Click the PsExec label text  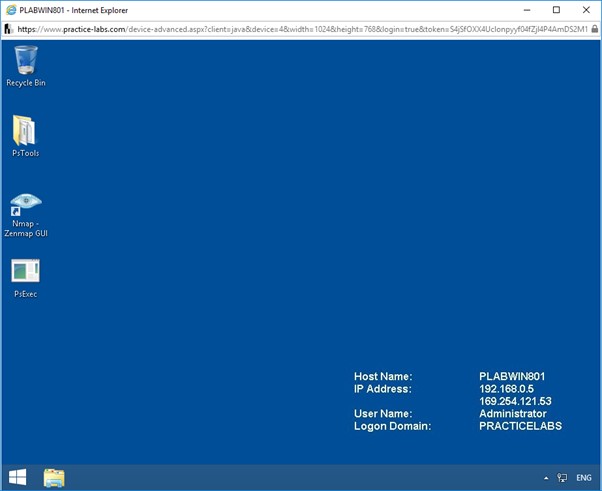pos(25,294)
